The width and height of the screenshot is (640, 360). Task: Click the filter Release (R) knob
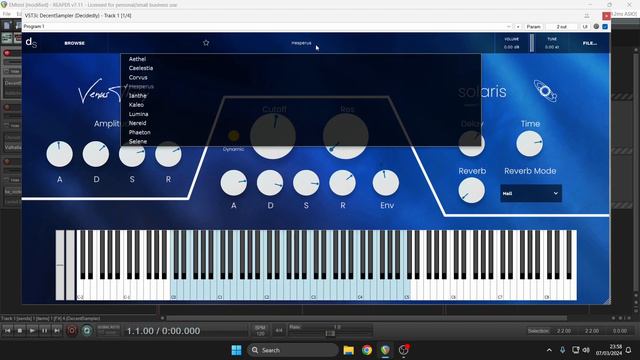pyautogui.click(x=342, y=183)
